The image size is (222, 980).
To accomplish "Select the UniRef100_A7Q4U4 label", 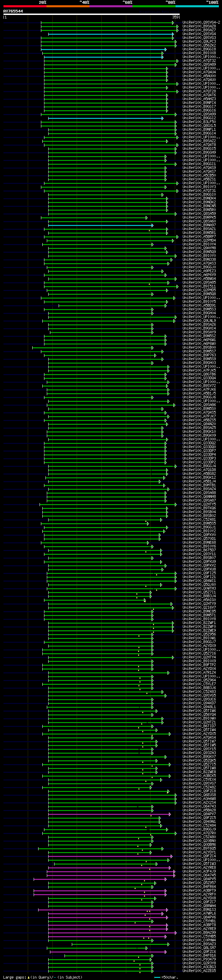I will coord(199,72).
